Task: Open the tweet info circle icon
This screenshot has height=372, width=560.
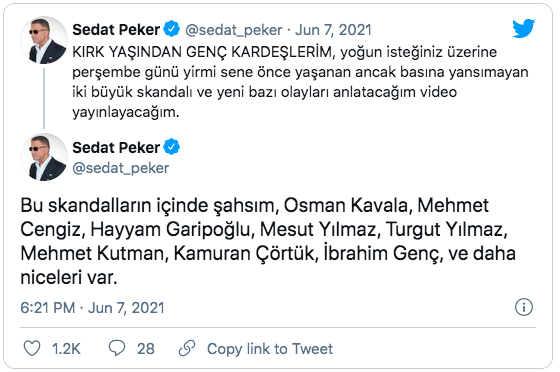Action: (524, 307)
